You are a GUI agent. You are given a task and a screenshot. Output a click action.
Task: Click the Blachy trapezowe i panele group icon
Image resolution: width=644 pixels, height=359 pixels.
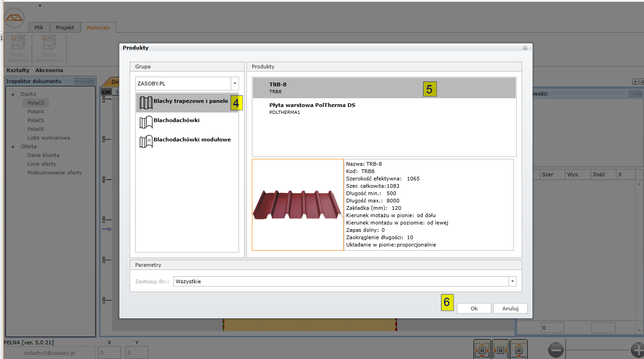click(x=146, y=103)
